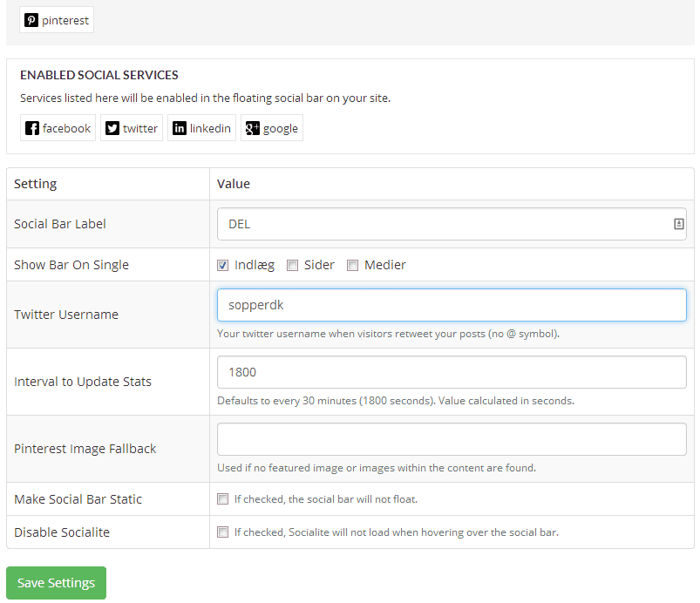Enable the Disable Socialite checkbox
The width and height of the screenshot is (700, 603).
pyautogui.click(x=223, y=532)
